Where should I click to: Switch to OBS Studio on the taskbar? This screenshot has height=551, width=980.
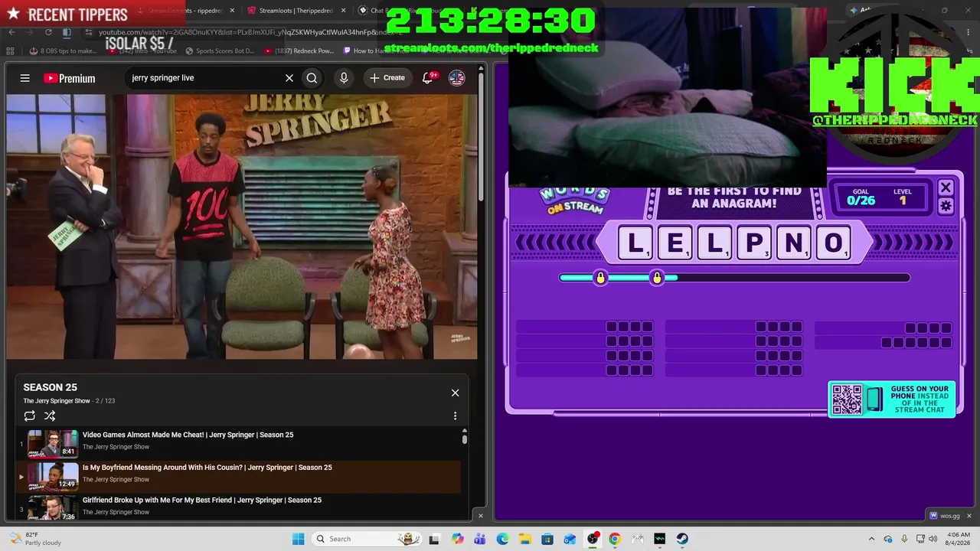(x=593, y=539)
